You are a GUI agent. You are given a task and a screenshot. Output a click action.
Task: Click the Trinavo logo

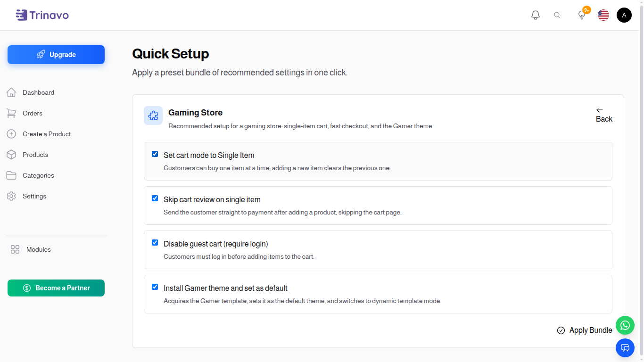click(42, 15)
